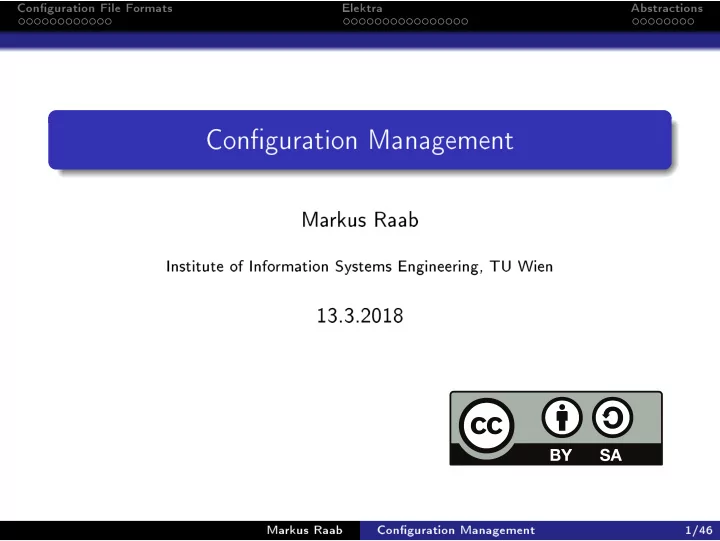Screen dimensions: 720x541
Task: Select first slide dot under Elektra
Action: [x=346, y=22]
